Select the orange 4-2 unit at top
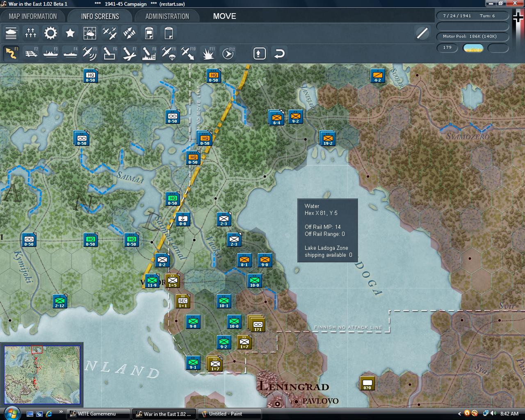Viewport: 525px width, 420px height. (x=377, y=75)
